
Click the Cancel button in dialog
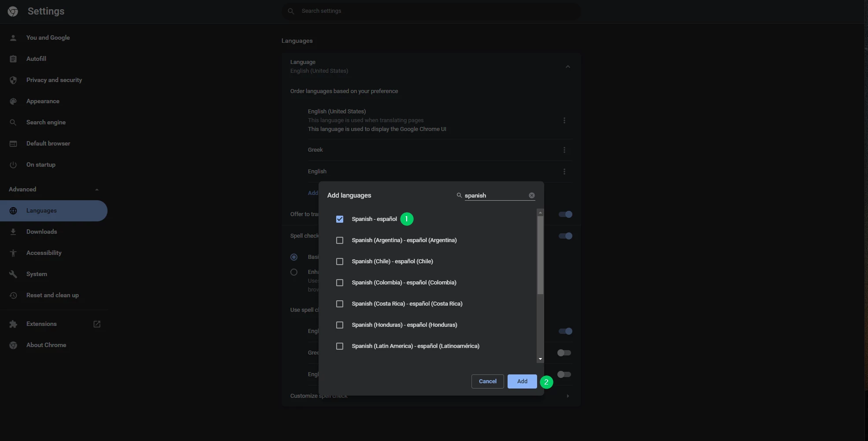click(488, 381)
